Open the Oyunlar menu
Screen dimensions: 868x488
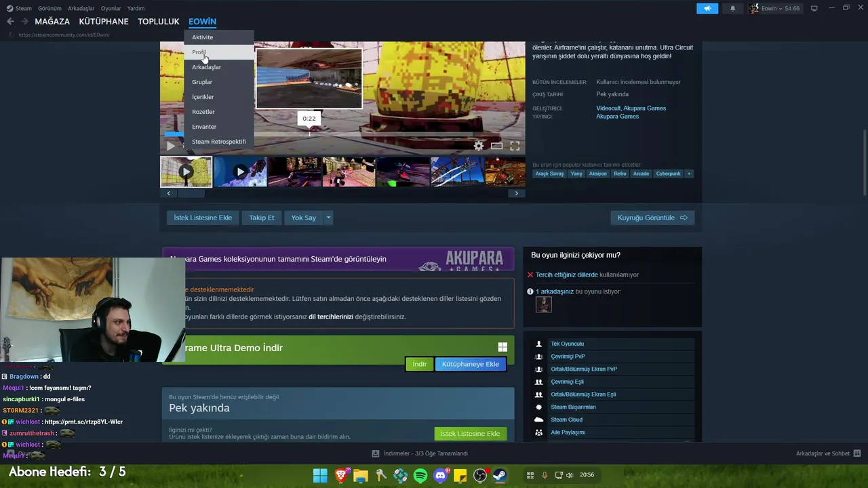click(x=111, y=8)
